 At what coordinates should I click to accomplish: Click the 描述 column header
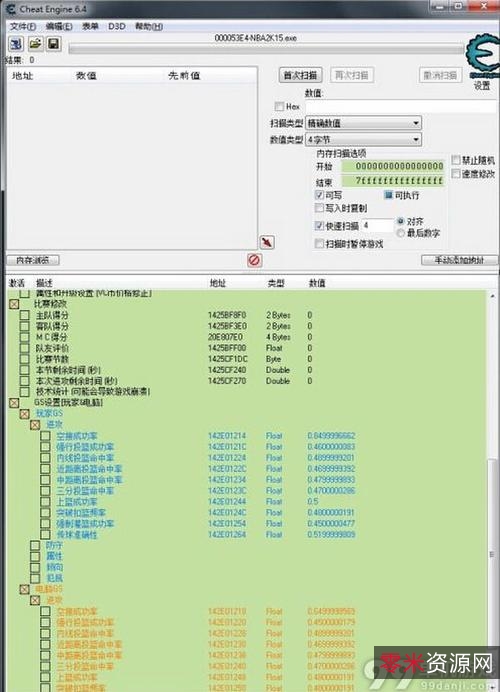pyautogui.click(x=44, y=283)
